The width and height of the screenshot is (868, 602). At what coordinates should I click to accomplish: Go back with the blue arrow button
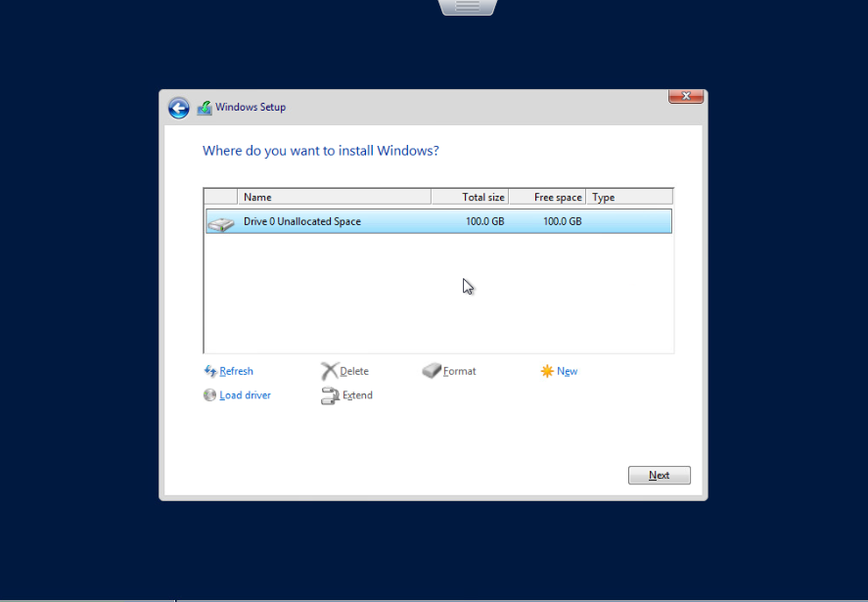click(x=179, y=108)
